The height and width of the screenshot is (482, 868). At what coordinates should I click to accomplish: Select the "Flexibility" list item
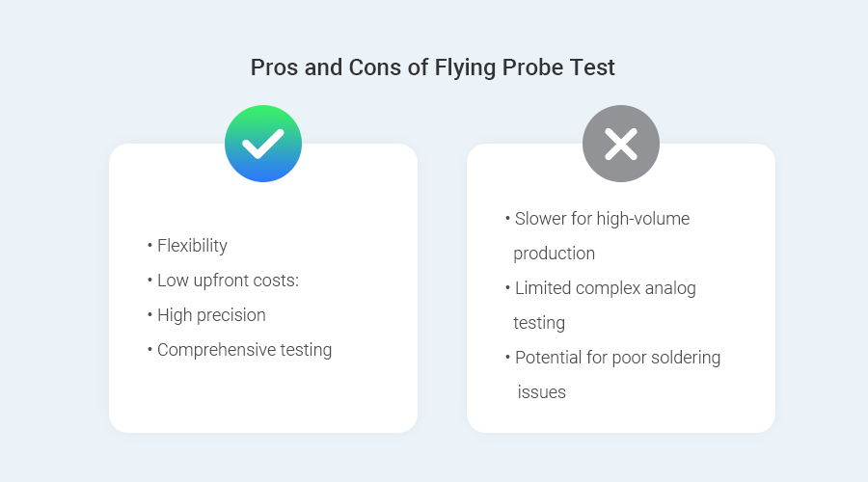192,246
